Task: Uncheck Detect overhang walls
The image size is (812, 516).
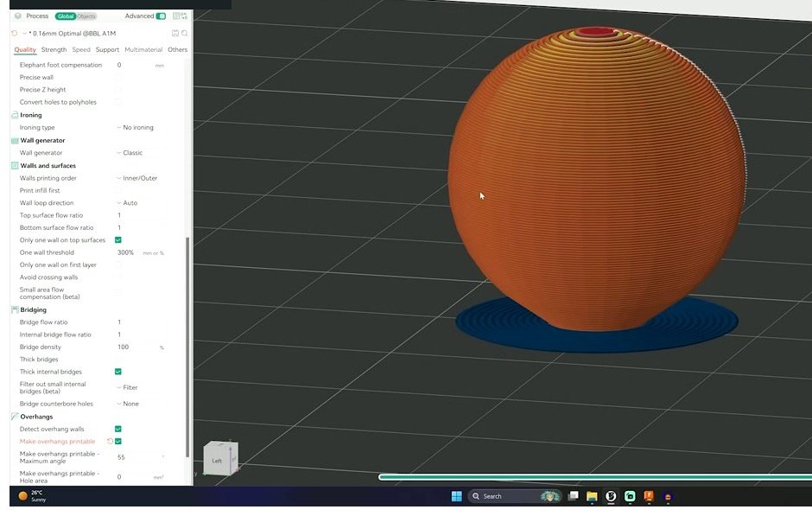Action: coord(118,429)
